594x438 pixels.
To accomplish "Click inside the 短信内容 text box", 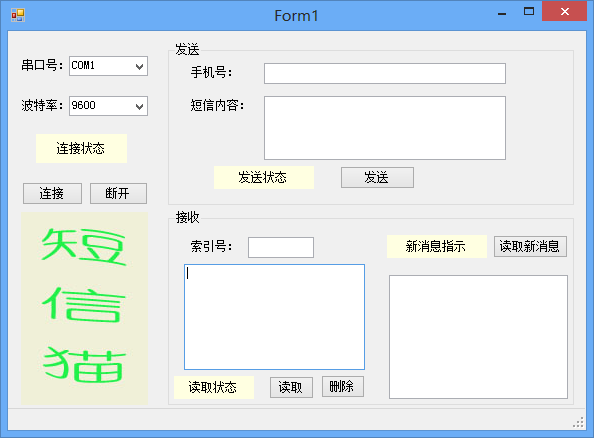I will (x=385, y=128).
